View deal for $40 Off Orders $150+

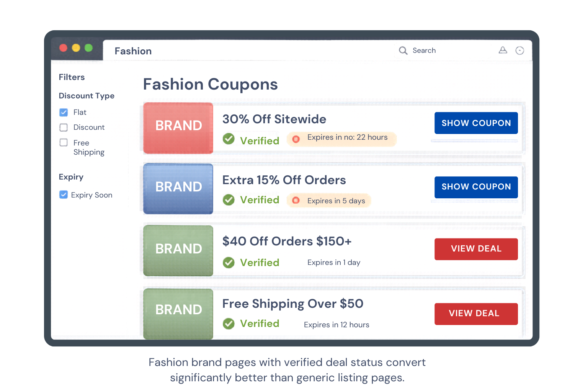point(476,249)
